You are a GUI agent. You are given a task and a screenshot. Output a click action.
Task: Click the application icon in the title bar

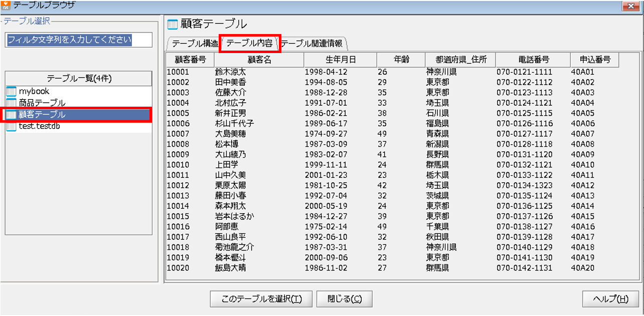6,5
